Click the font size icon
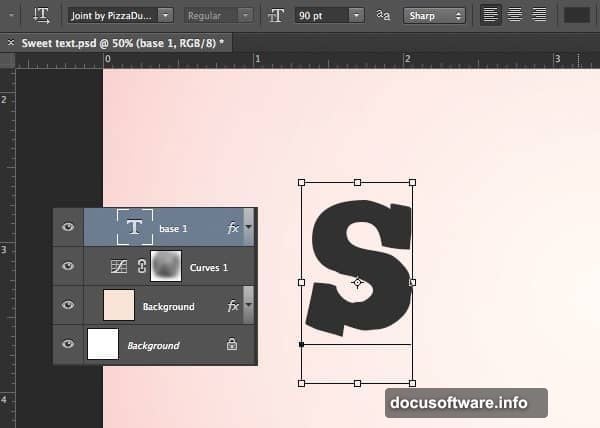The image size is (600, 428). point(276,15)
